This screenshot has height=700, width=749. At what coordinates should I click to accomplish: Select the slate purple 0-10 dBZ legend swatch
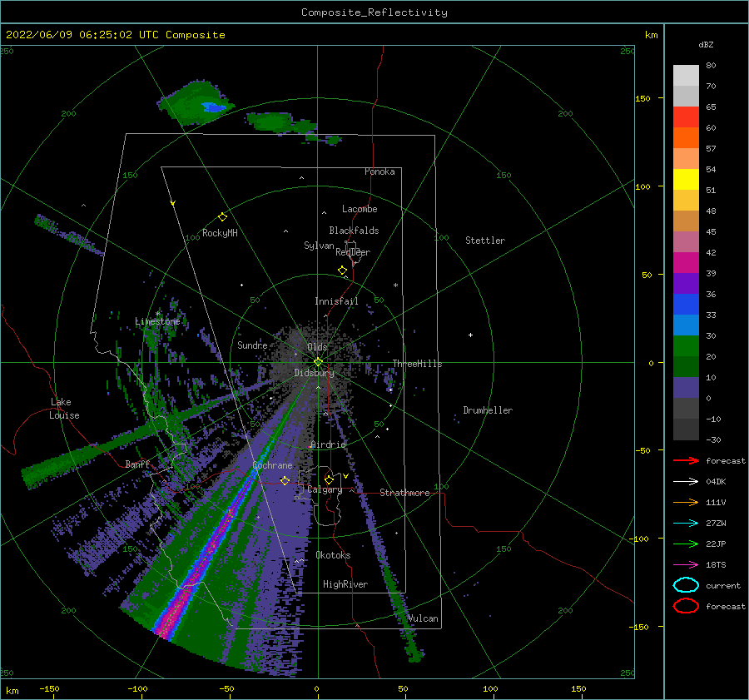(x=686, y=388)
